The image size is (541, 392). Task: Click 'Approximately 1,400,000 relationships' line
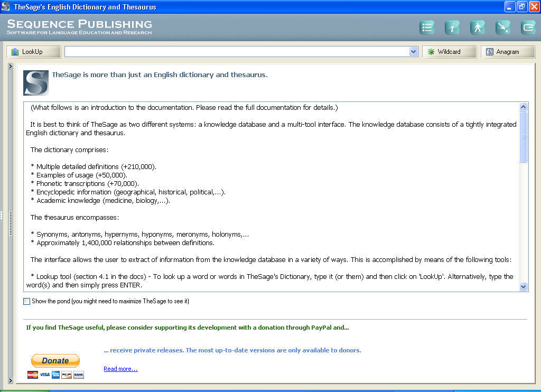click(123, 243)
